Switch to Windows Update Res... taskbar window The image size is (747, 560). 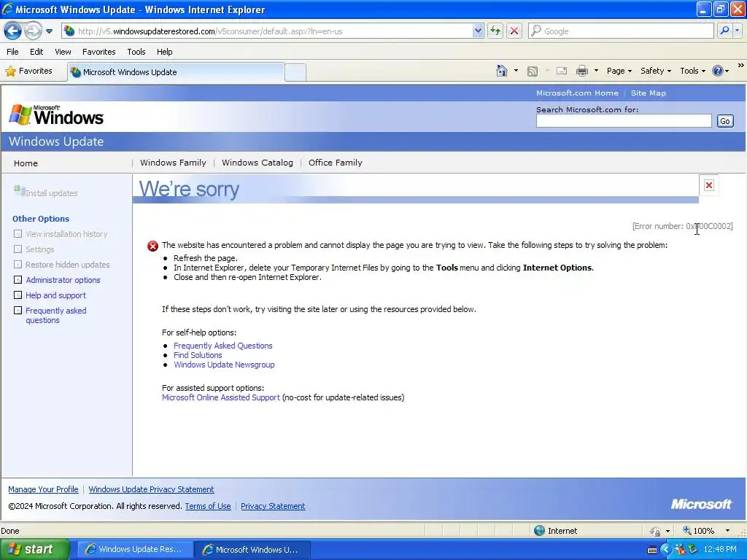click(134, 549)
